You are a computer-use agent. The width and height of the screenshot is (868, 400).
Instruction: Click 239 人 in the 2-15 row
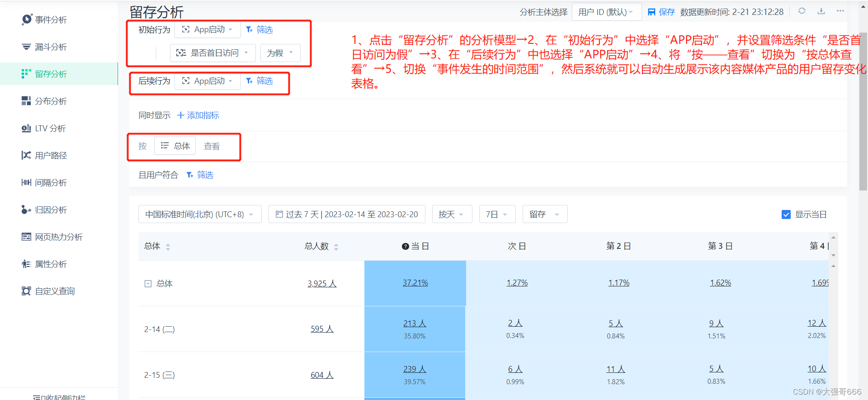pos(415,369)
